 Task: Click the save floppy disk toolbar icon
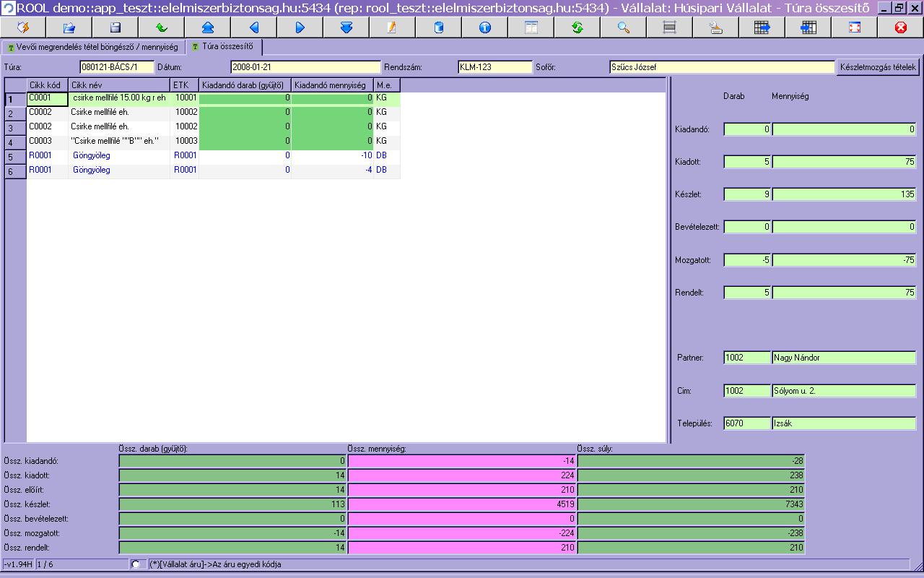point(115,27)
